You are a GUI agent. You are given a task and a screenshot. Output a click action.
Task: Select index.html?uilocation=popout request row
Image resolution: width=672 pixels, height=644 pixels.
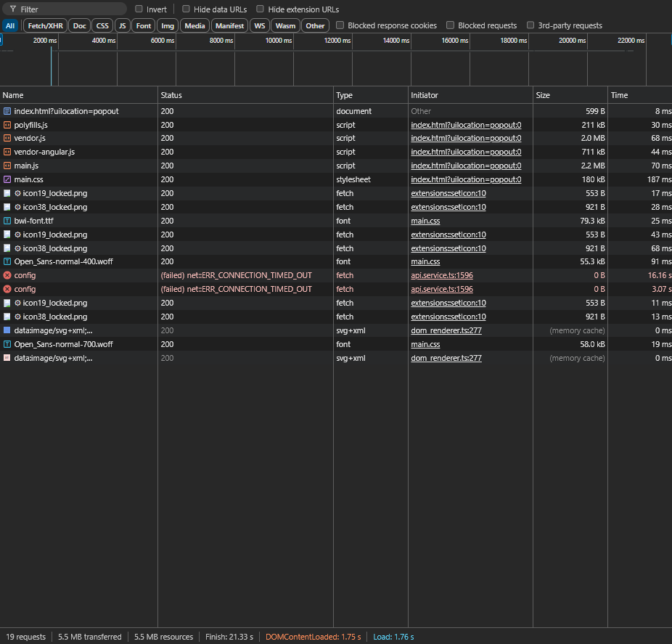click(336, 111)
